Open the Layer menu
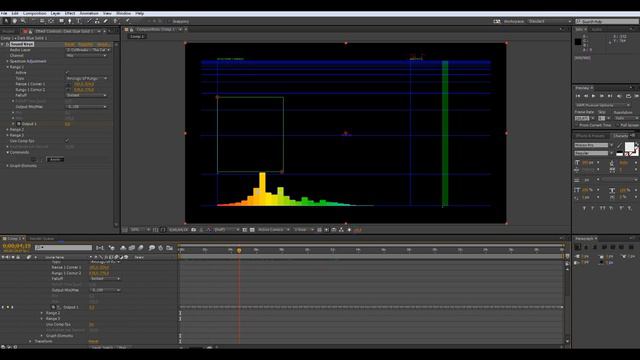 click(x=56, y=13)
